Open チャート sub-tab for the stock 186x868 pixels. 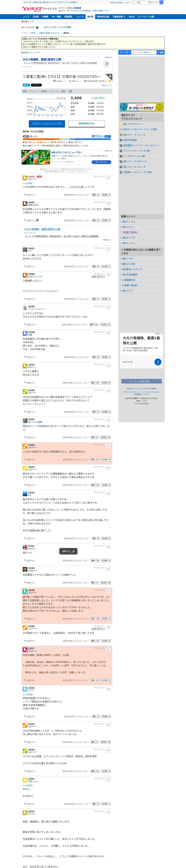34,91
